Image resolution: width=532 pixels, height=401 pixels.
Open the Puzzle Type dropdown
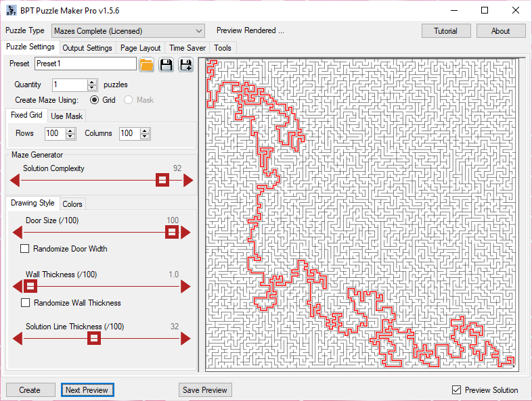pos(128,31)
